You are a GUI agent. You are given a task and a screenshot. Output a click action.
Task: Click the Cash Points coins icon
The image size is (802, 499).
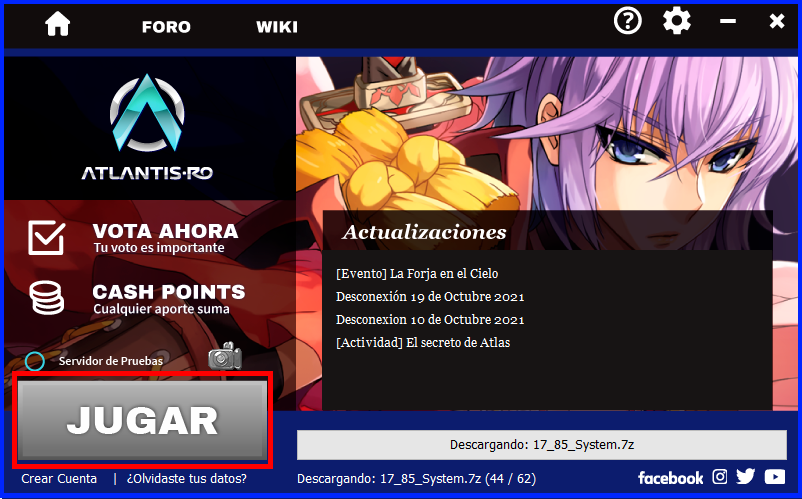[47, 298]
